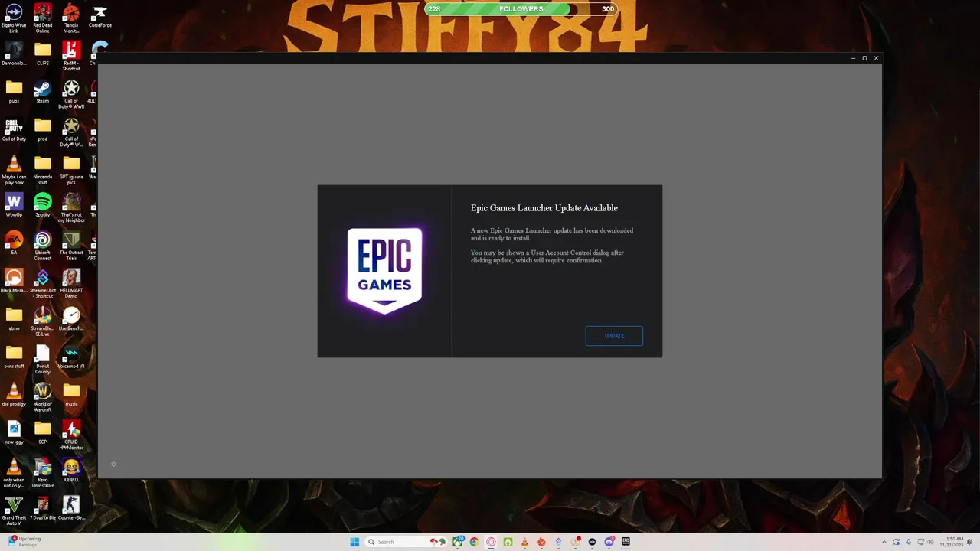Open the EA app shortcut
This screenshot has height=551, width=980.
pyautogui.click(x=14, y=243)
